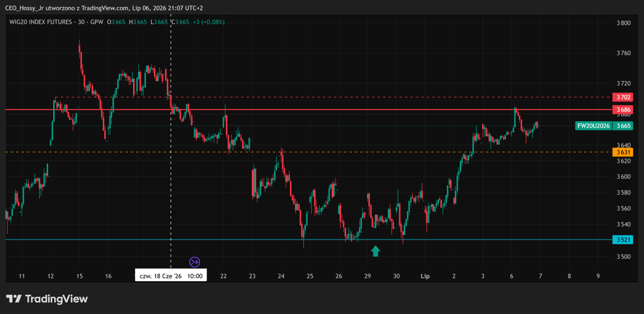Image resolution: width=644 pixels, height=314 pixels.
Task: Click the 3 800 price axis label
Action: pos(624,23)
